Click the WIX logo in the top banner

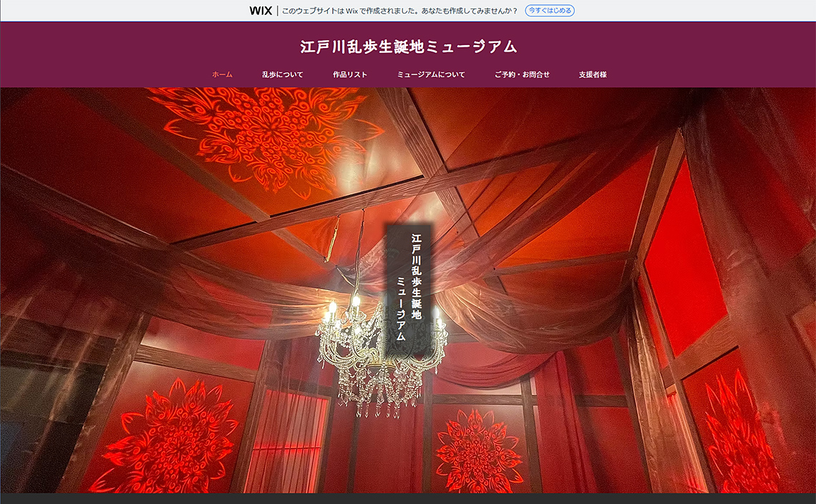261,11
